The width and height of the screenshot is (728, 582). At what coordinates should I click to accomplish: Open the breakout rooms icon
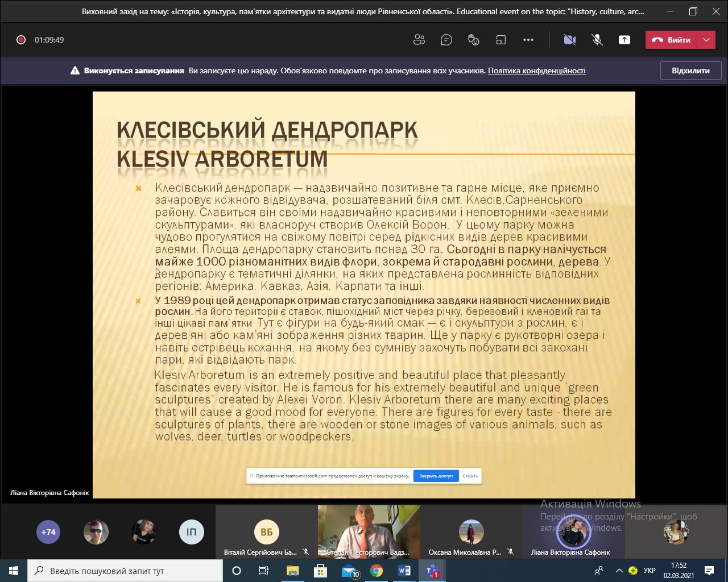coord(500,40)
